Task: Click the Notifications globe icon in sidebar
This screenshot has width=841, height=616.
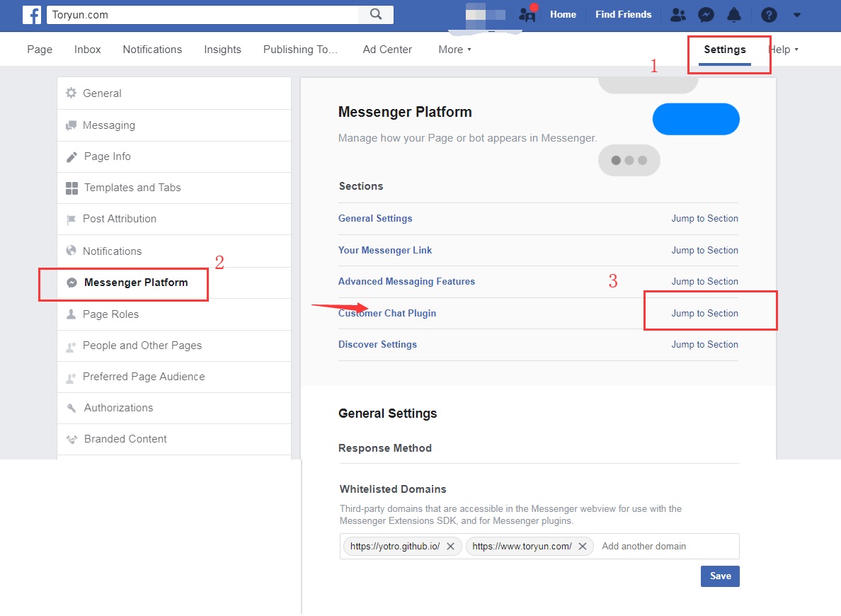Action: (71, 251)
